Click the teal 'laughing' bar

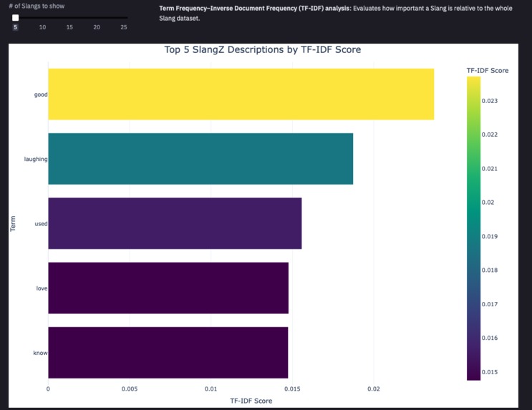coord(200,159)
